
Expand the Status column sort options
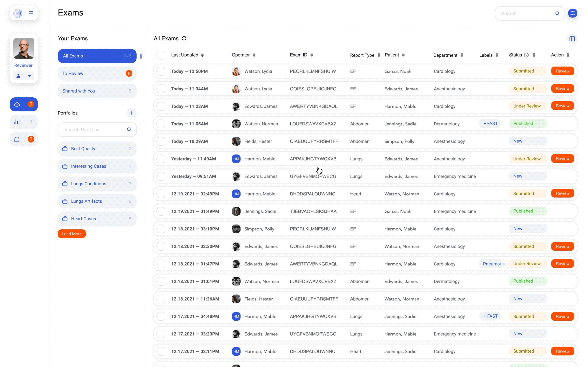pyautogui.click(x=534, y=55)
